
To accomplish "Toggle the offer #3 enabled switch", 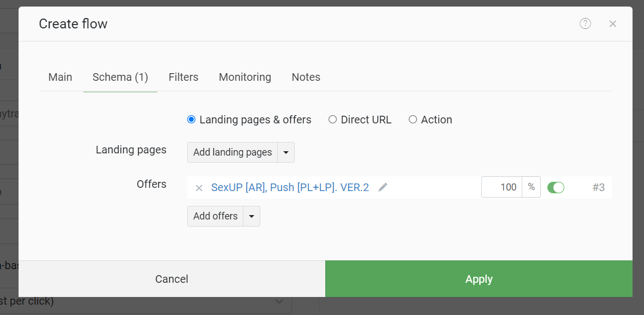I will [556, 187].
